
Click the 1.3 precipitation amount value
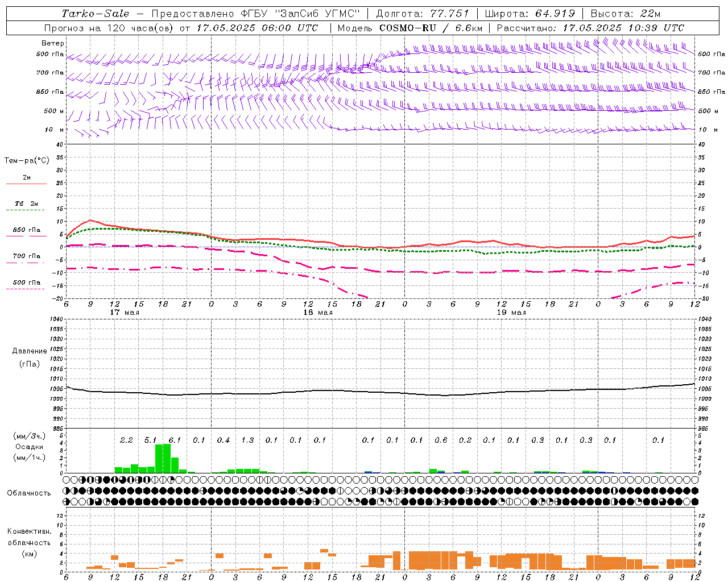point(247,440)
